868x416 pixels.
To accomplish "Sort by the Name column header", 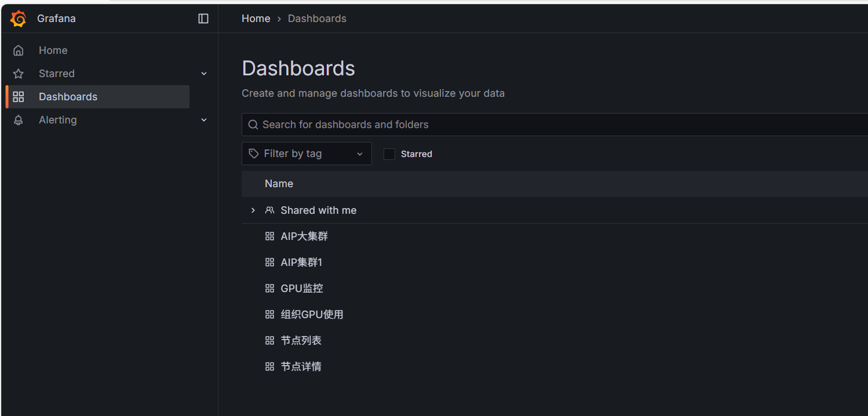I will (279, 184).
